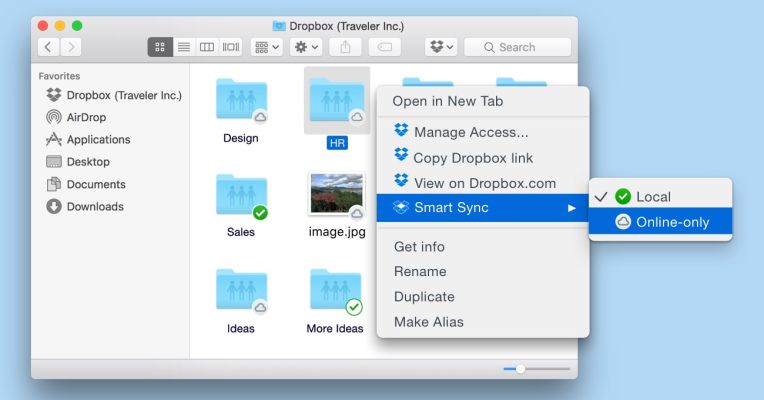Open the item arrangement dropdown
The height and width of the screenshot is (400, 764).
pyautogui.click(x=267, y=47)
